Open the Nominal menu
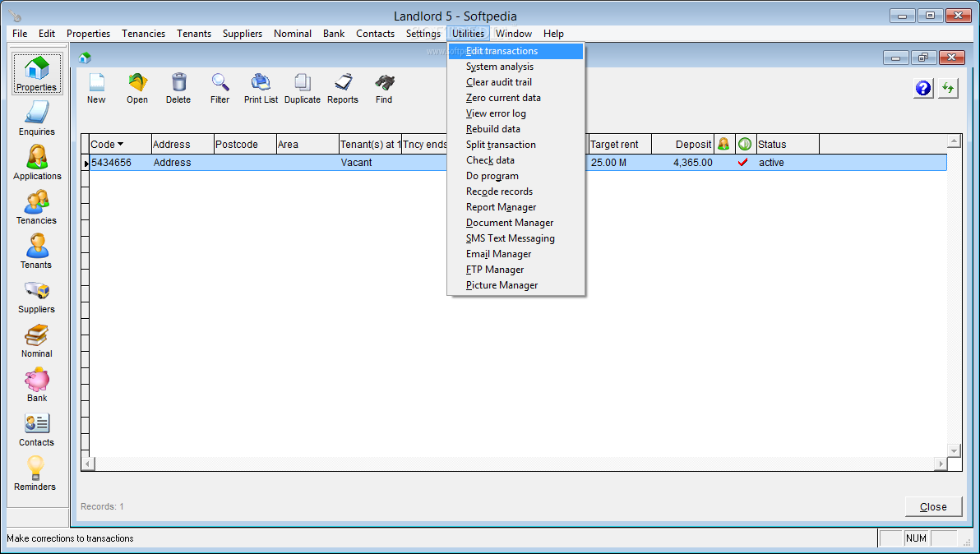The width and height of the screenshot is (980, 554). click(293, 34)
